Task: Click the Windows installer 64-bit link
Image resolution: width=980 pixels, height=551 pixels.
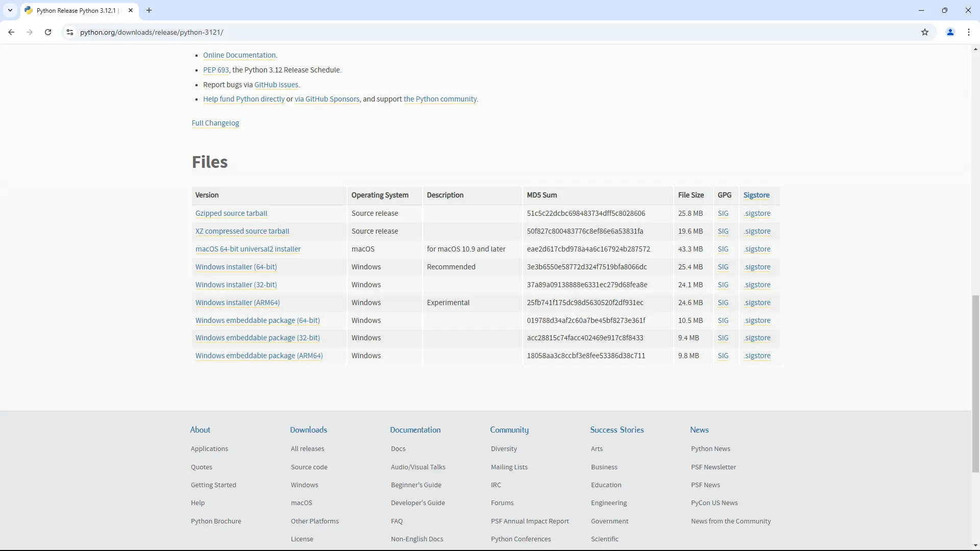Action: tap(236, 266)
